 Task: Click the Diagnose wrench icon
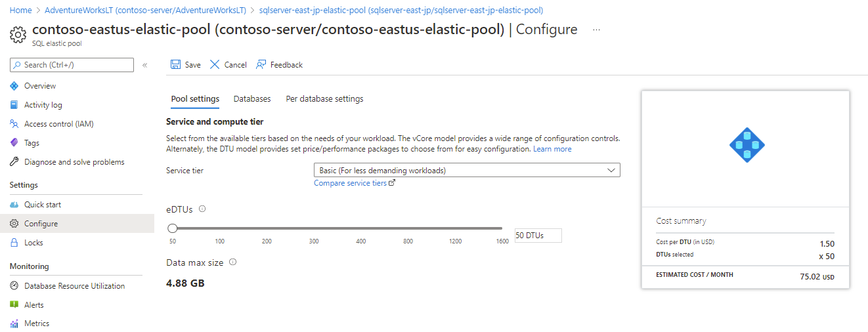click(14, 162)
